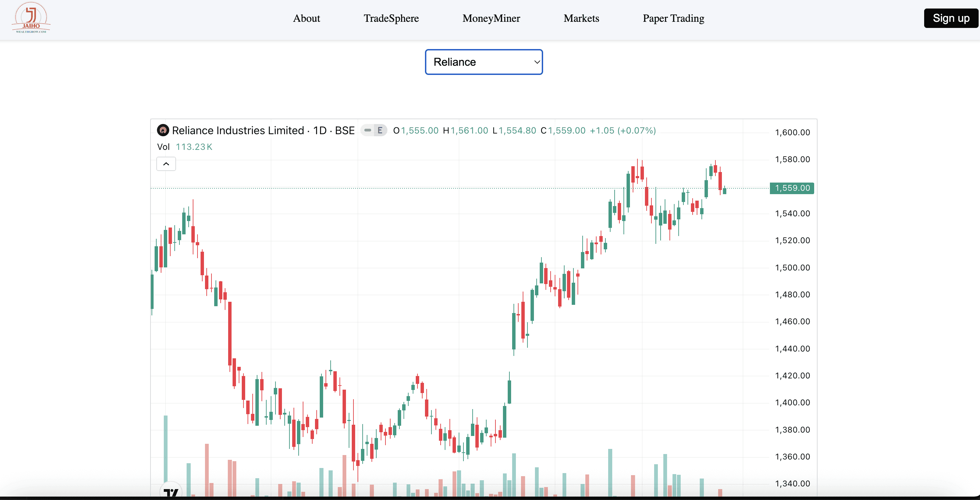This screenshot has width=980, height=500.
Task: Click the market status dash indicator
Action: 367,130
